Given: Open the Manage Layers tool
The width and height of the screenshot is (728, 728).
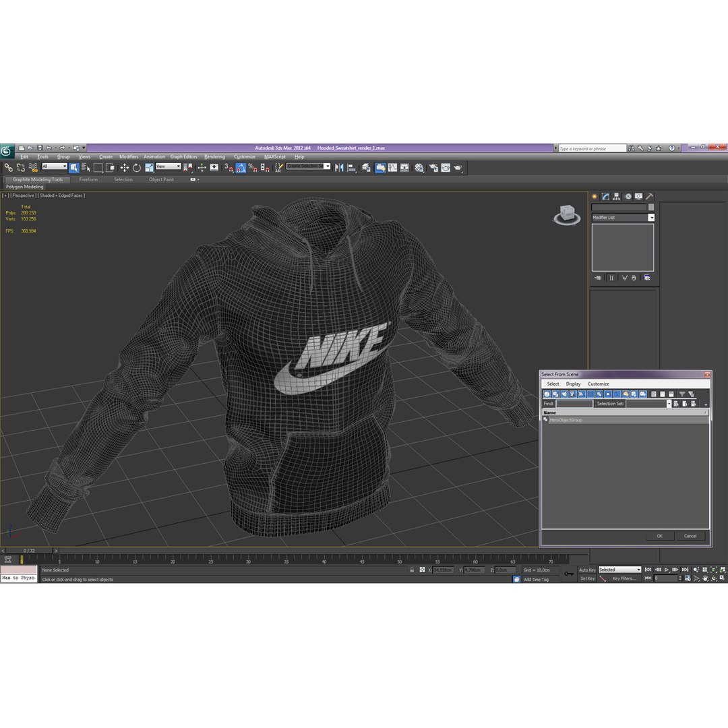Looking at the screenshot, I should point(366,168).
